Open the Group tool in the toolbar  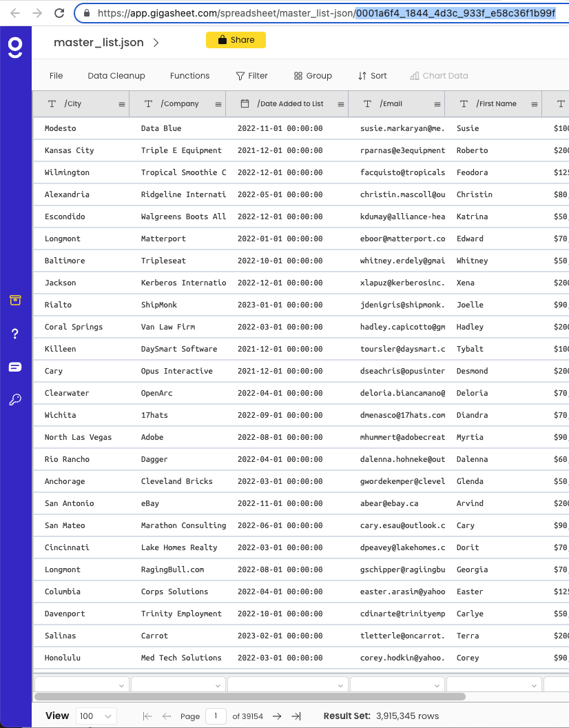click(x=313, y=75)
